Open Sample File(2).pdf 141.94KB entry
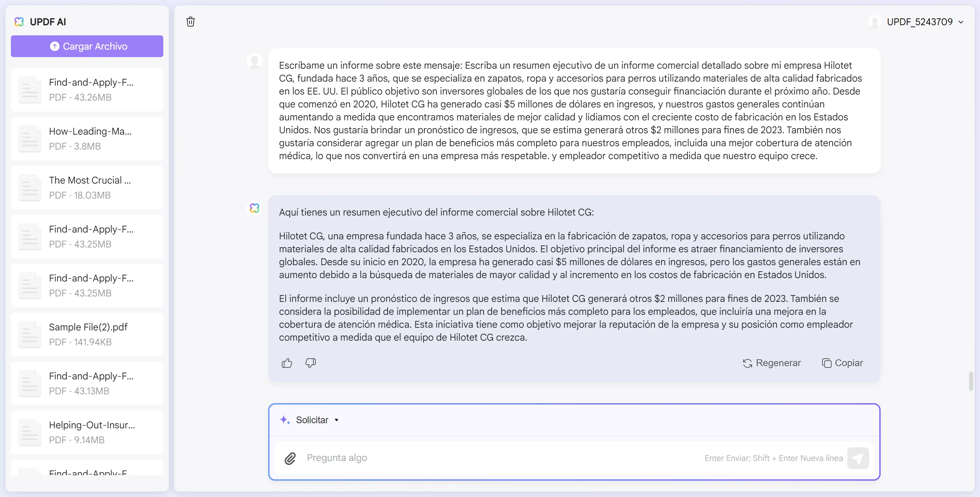The image size is (980, 497). point(87,335)
